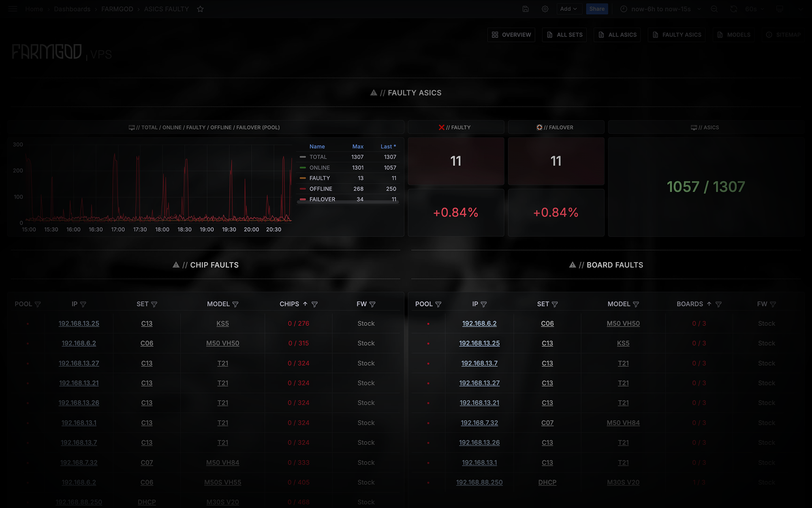Click the Share button

click(x=597, y=9)
